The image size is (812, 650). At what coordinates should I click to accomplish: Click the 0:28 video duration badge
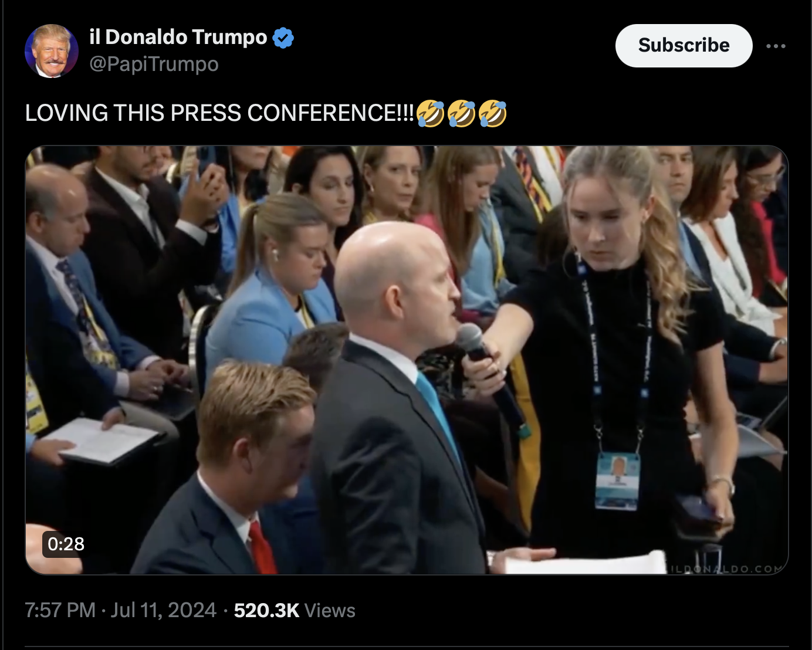click(66, 544)
